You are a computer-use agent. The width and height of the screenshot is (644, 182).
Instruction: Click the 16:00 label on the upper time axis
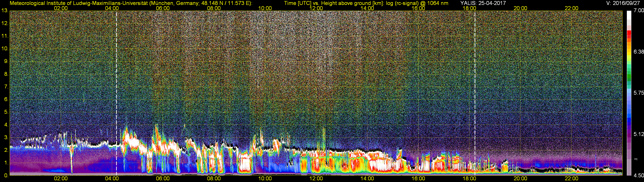[418, 8]
